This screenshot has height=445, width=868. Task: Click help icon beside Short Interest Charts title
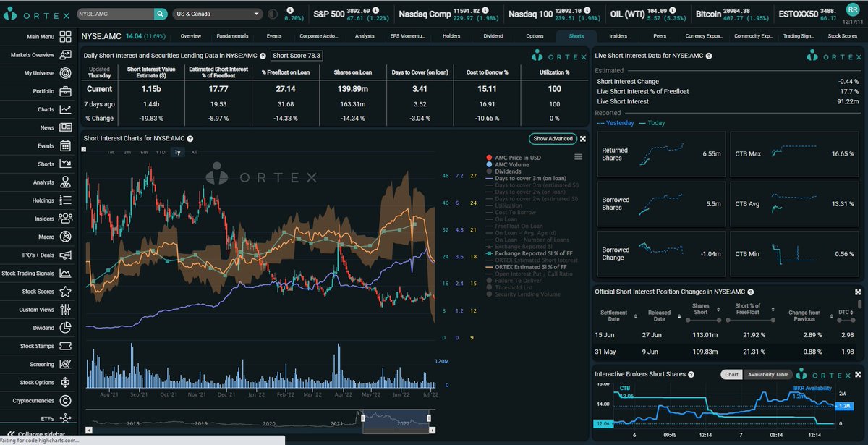pos(190,138)
